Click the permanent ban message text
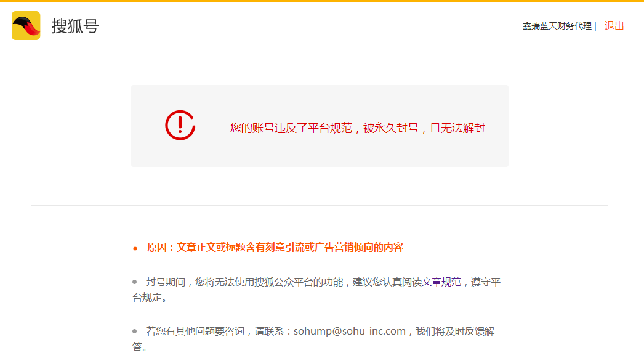Viewport: 644px width, 358px height. (357, 128)
